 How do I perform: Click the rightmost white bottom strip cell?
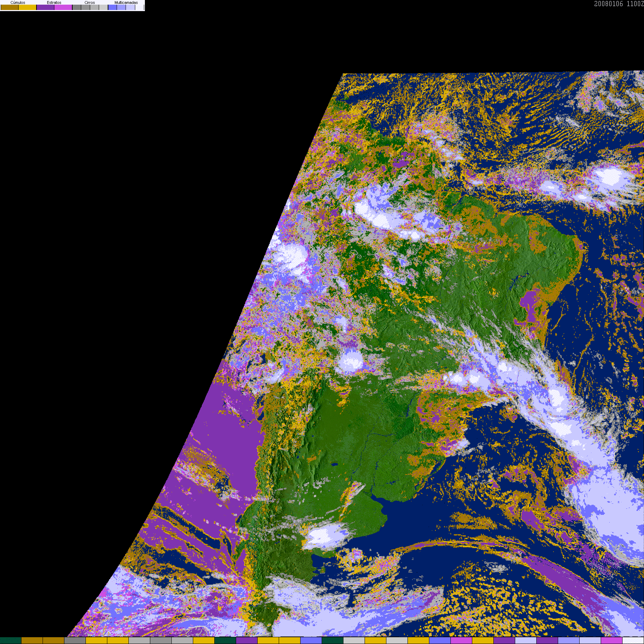coord(633,640)
